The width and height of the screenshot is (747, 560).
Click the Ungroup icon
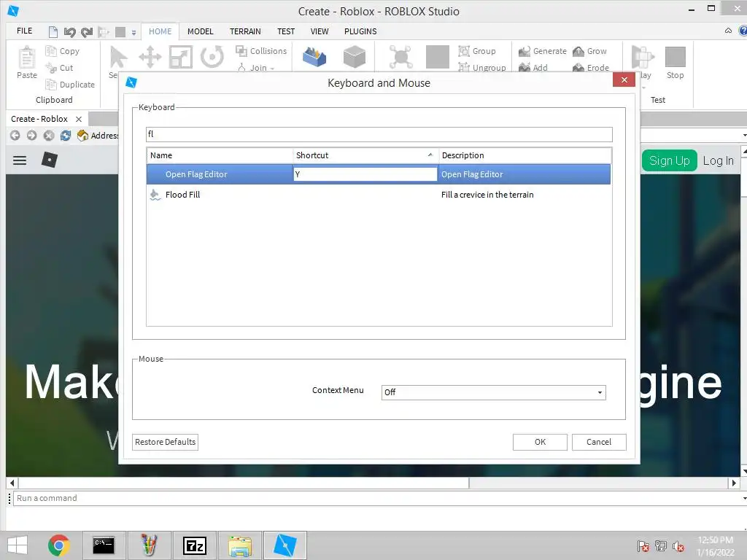(x=464, y=67)
